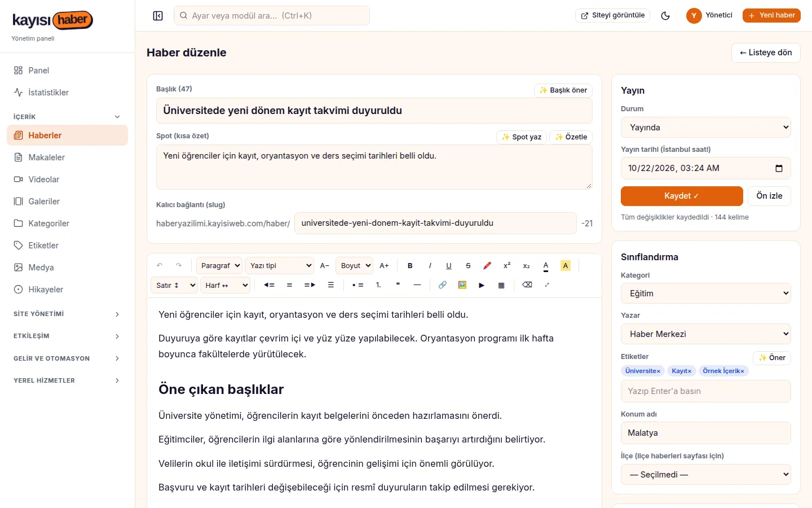Open the Kategori dropdown

click(x=706, y=294)
